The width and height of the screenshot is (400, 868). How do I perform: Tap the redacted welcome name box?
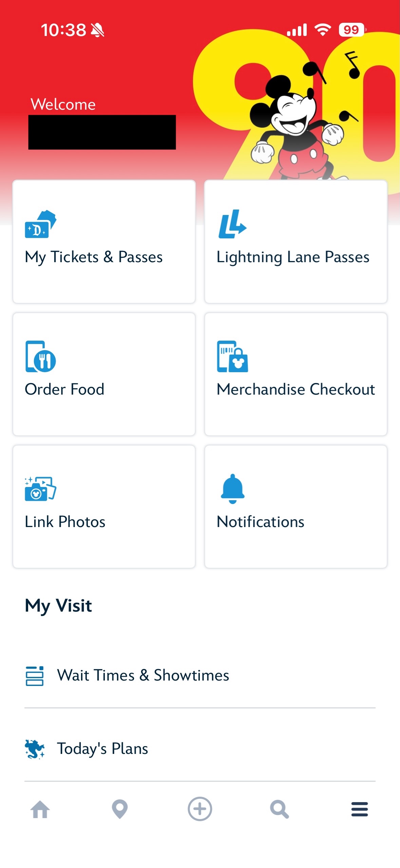(x=102, y=132)
